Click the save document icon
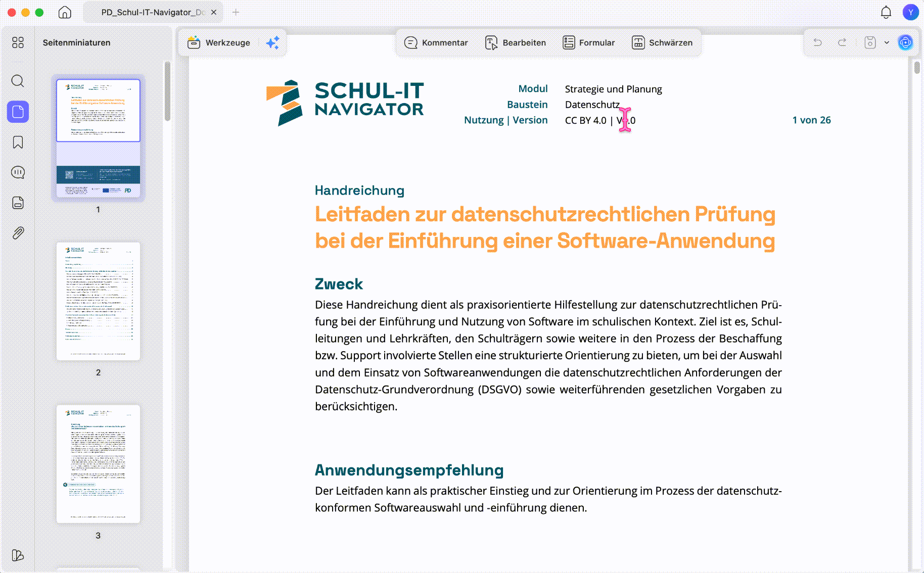This screenshot has height=573, width=924. [x=869, y=42]
